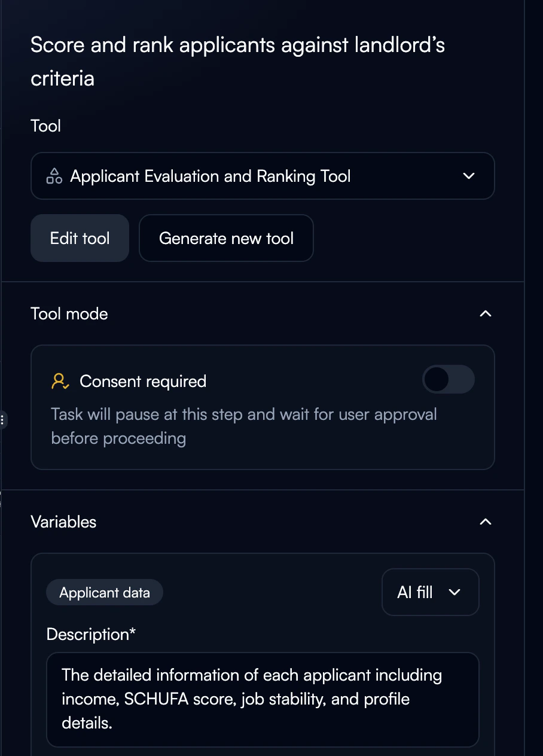Click the Variables section heading
543x756 pixels.
(x=63, y=522)
